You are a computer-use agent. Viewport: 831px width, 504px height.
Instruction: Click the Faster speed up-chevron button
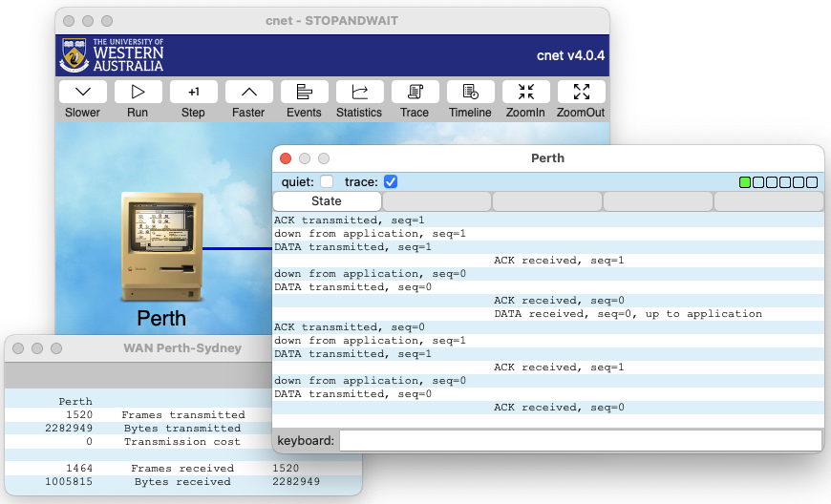(249, 92)
